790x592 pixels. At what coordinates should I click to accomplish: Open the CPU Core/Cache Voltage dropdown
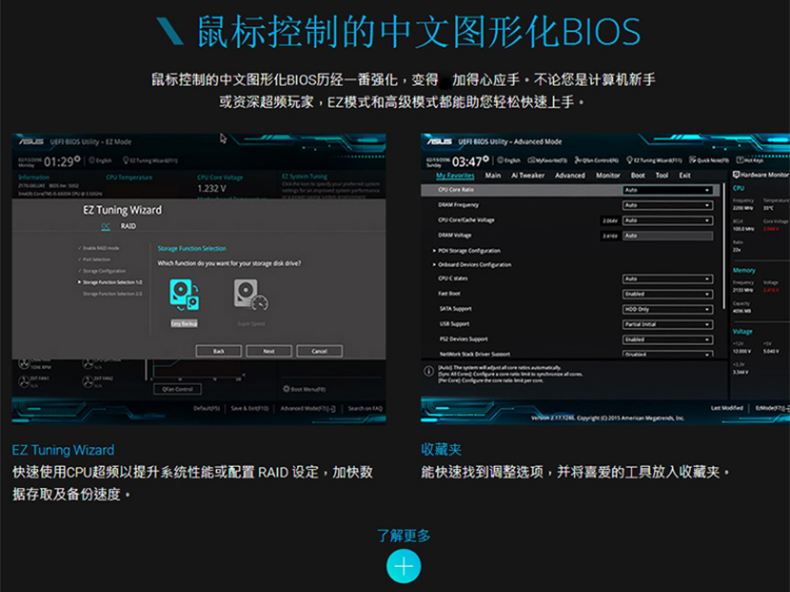pyautogui.click(x=668, y=220)
